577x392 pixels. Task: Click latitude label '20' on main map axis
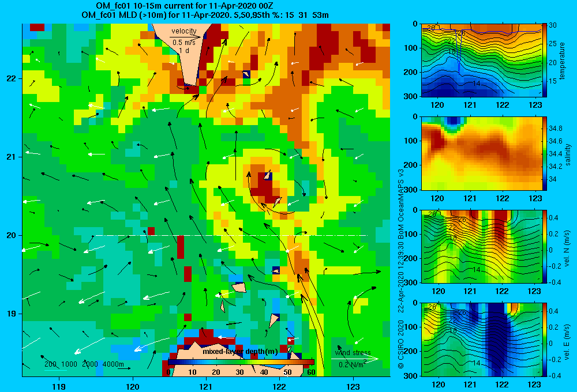coord(12,235)
